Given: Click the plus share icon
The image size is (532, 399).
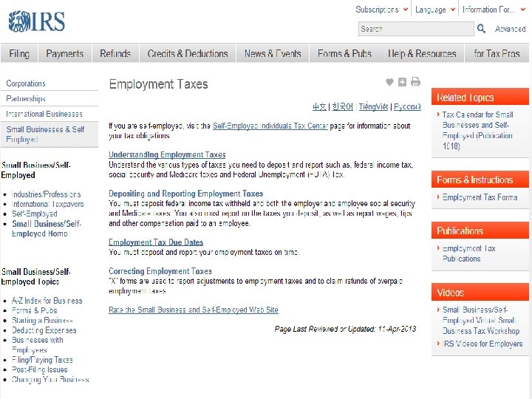Looking at the screenshot, I should (402, 82).
